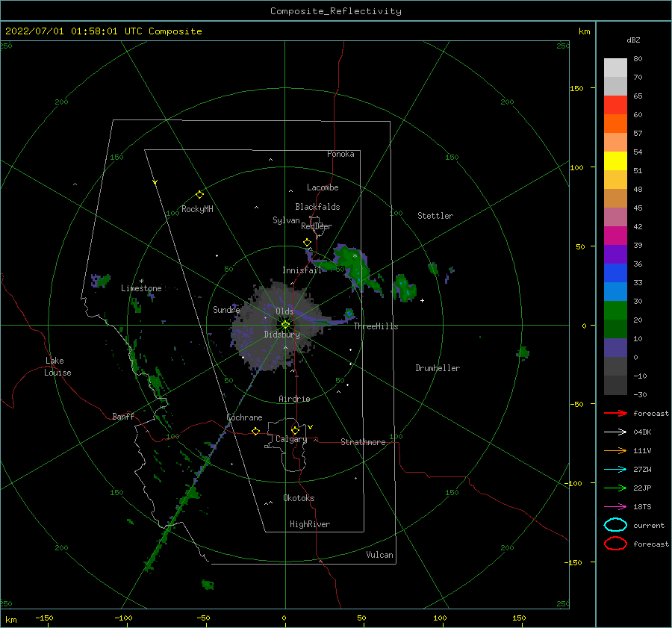Click the Banff label

(123, 416)
